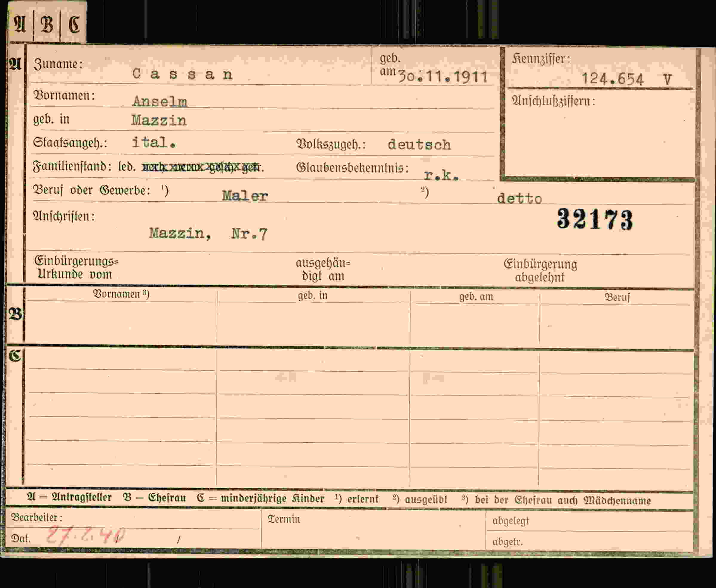Click the 'abgelegt' label
716x588 pixels.
510,521
